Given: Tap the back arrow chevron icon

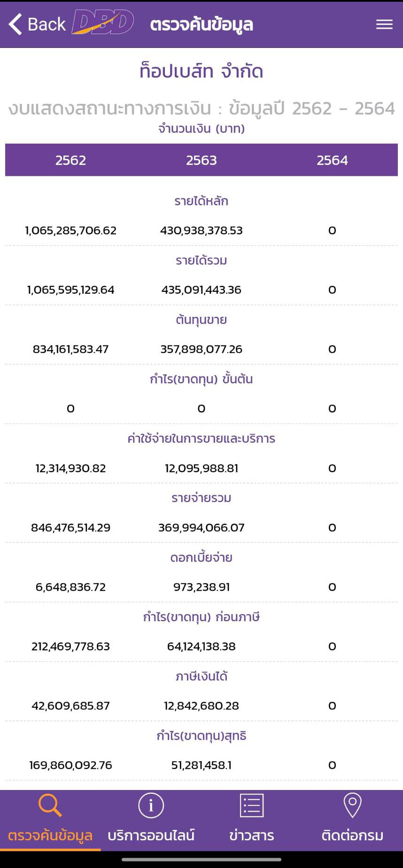Looking at the screenshot, I should point(15,24).
